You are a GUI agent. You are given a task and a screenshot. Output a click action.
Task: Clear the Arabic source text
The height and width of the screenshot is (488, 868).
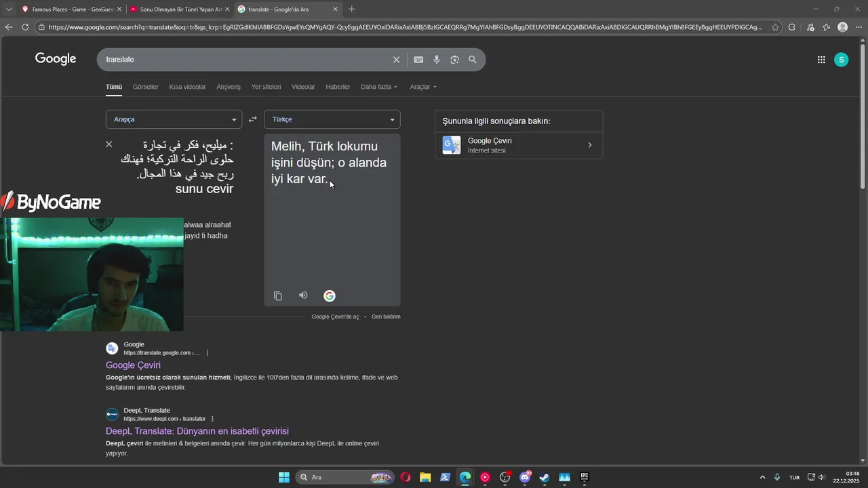tap(109, 144)
